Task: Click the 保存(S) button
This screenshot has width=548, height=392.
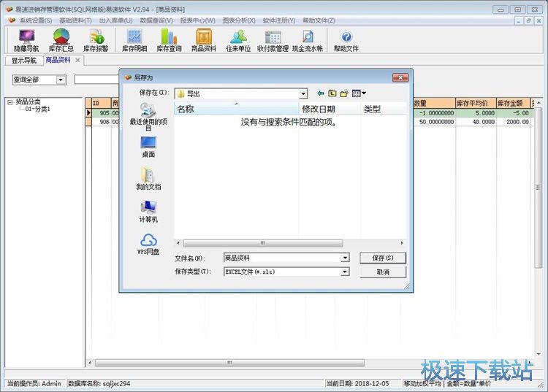Action: [383, 258]
